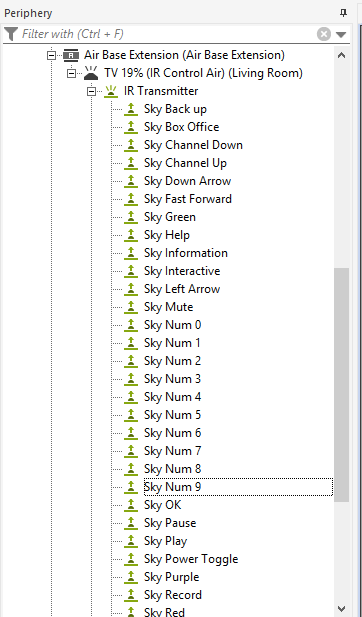Select Air Base Extension (Air Base Extension) row
The width and height of the screenshot is (362, 617).
pos(184,55)
